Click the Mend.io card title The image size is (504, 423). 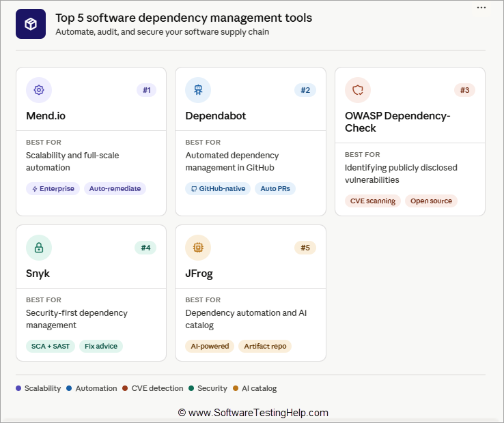[46, 115]
